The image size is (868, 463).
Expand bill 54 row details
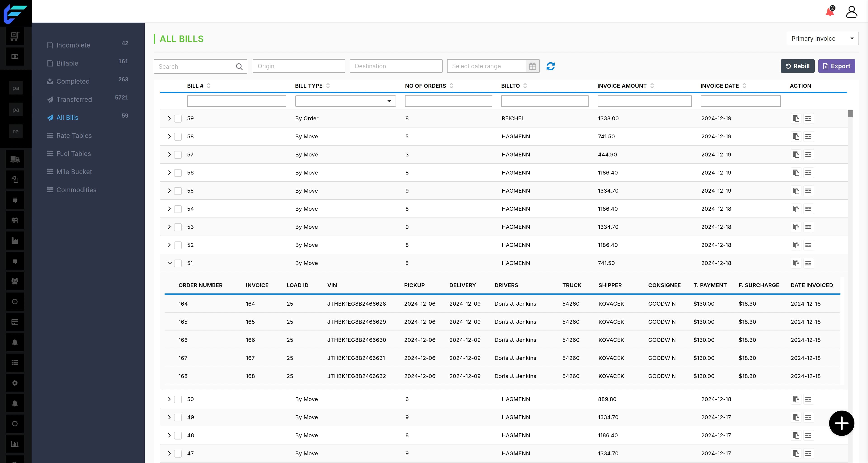[169, 209]
